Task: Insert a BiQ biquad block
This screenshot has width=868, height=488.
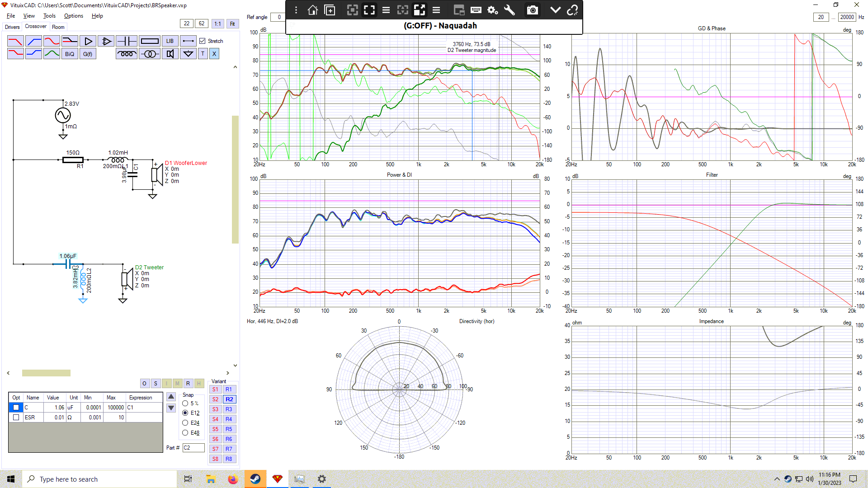Action: 70,54
